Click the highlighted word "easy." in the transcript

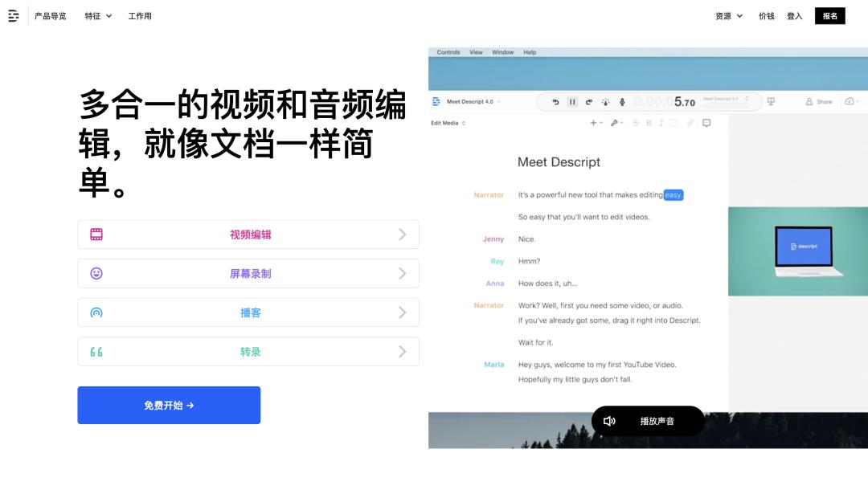[x=674, y=194]
